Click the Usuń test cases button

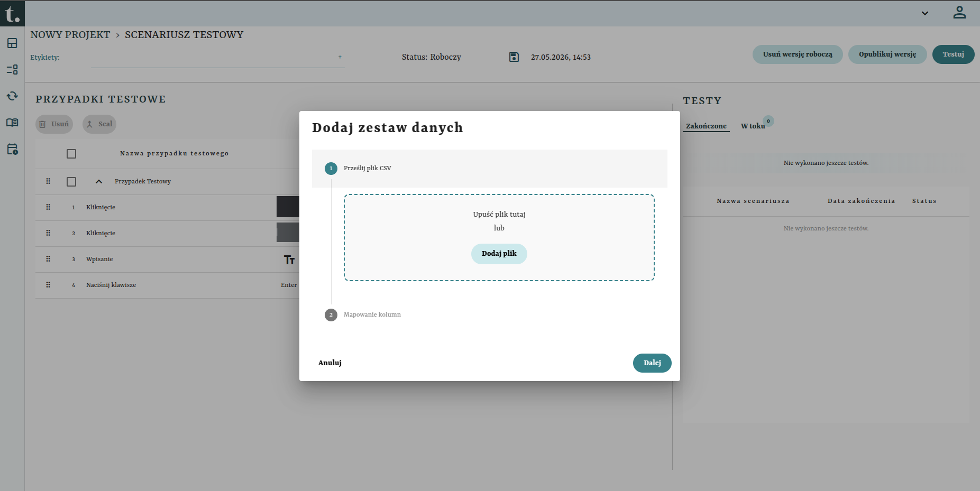click(54, 124)
